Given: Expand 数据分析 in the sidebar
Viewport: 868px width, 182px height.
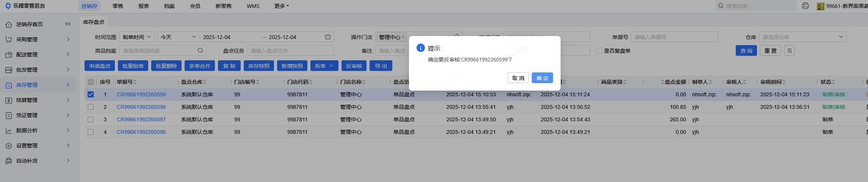Looking at the screenshot, I should tap(68, 130).
